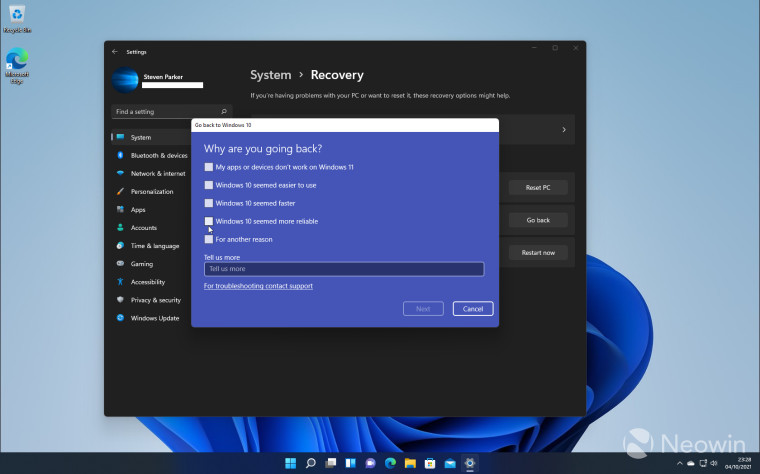The height and width of the screenshot is (474, 760).
Task: Click the Gaming controller icon
Action: [x=120, y=264]
